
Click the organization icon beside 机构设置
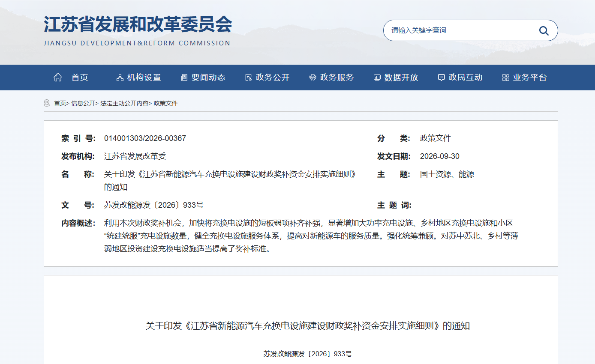click(120, 78)
